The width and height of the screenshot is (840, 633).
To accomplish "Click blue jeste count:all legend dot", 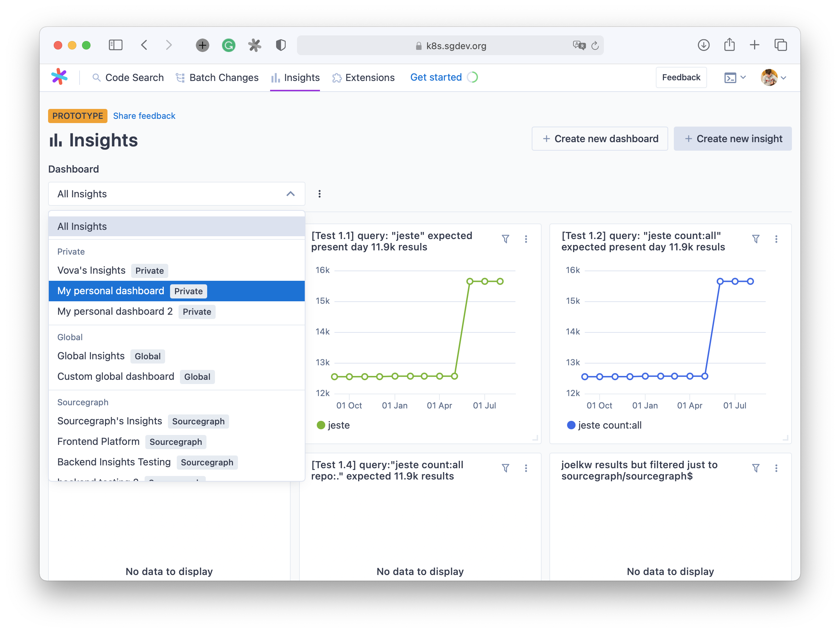I will tap(571, 425).
